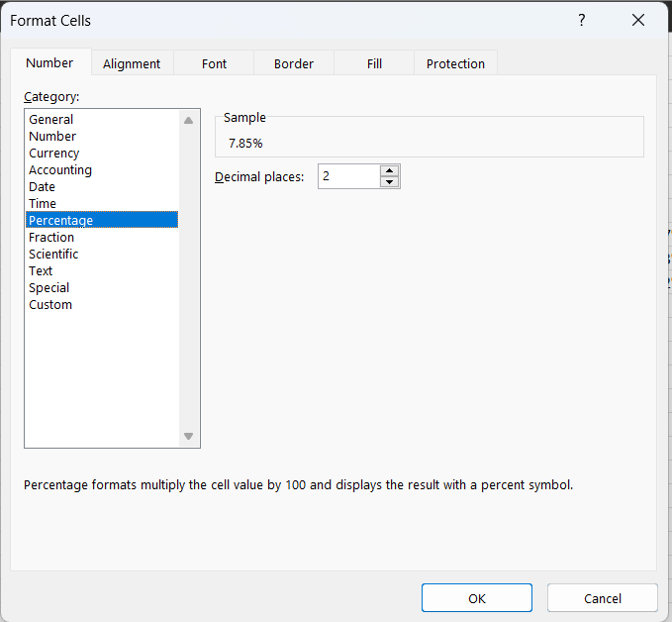Image resolution: width=672 pixels, height=622 pixels.
Task: Select the Accounting format category
Action: (60, 170)
